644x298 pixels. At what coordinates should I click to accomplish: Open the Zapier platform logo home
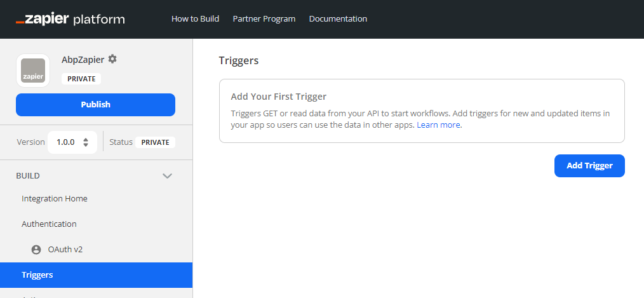click(x=70, y=19)
